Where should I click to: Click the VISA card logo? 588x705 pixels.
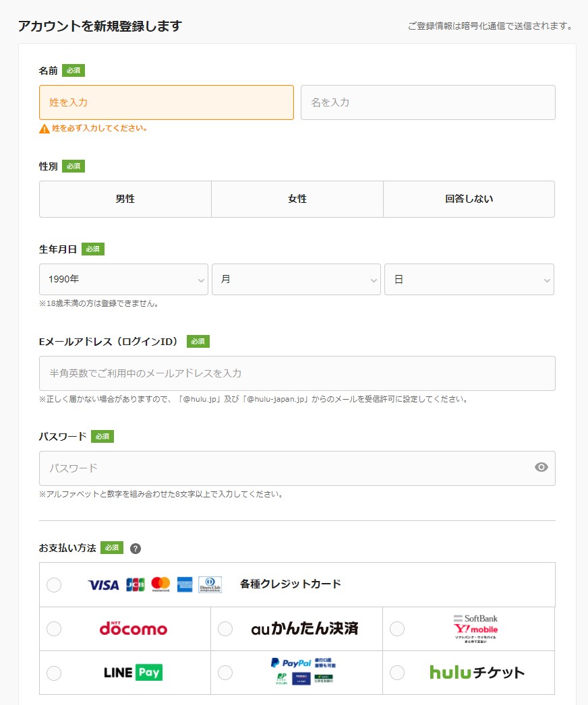[x=103, y=585]
